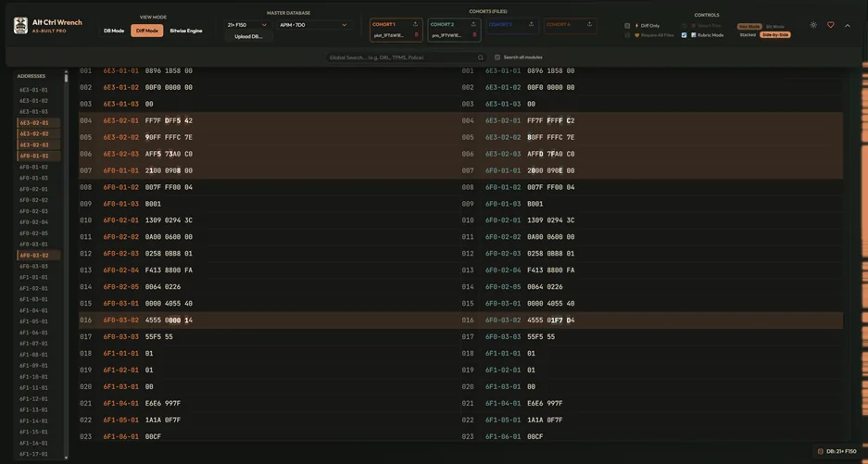The width and height of the screenshot is (868, 464).
Task: Select address 6F0-01-01 in the sidebar
Action: (39, 157)
